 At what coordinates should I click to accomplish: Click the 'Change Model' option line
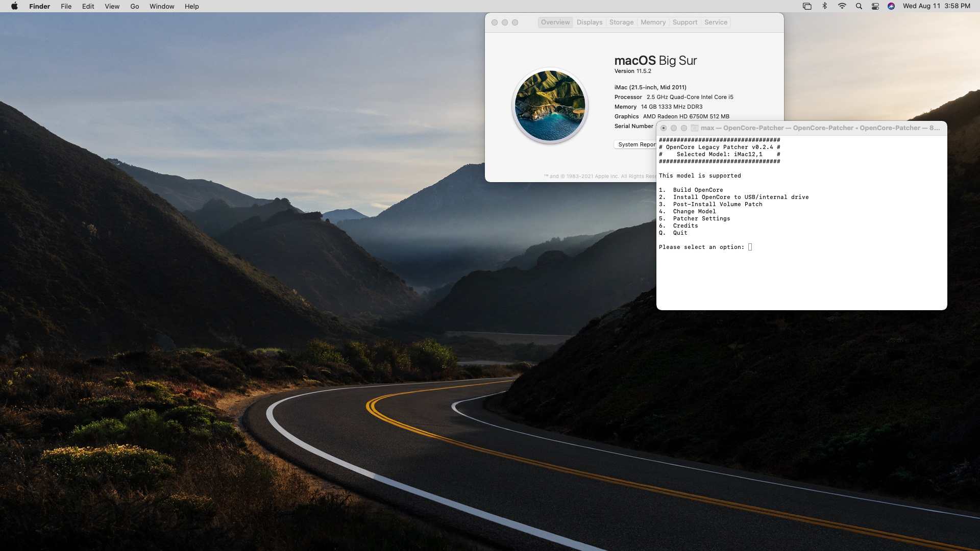click(687, 211)
